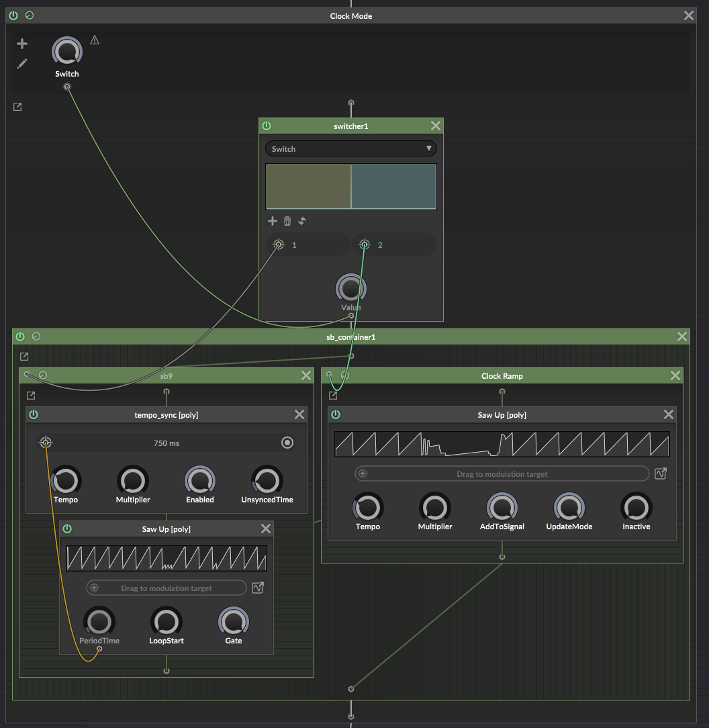709x728 pixels.
Task: Adjust tempo_sync Tempo knob
Action: coord(66,481)
